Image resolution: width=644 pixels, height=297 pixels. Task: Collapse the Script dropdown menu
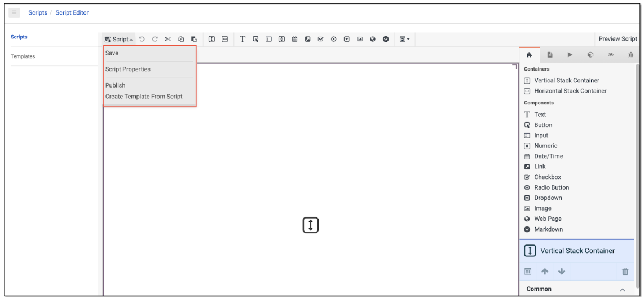click(x=118, y=39)
